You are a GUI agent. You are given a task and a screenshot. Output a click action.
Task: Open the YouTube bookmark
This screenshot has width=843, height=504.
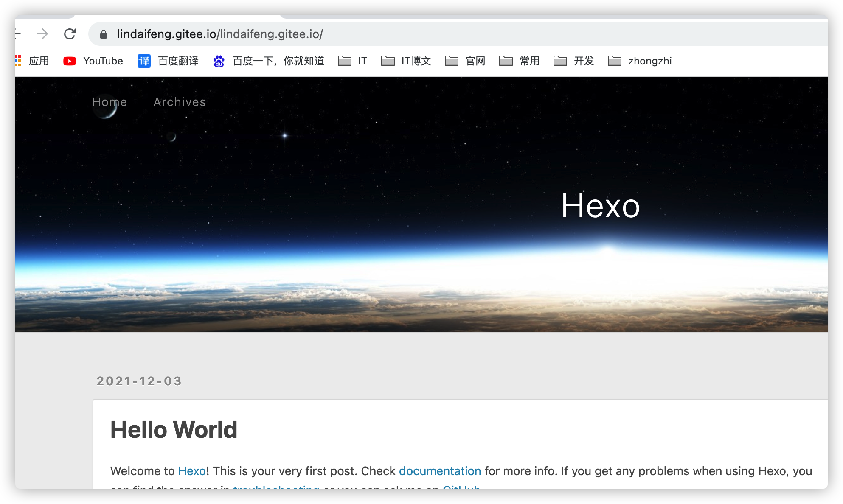point(93,61)
